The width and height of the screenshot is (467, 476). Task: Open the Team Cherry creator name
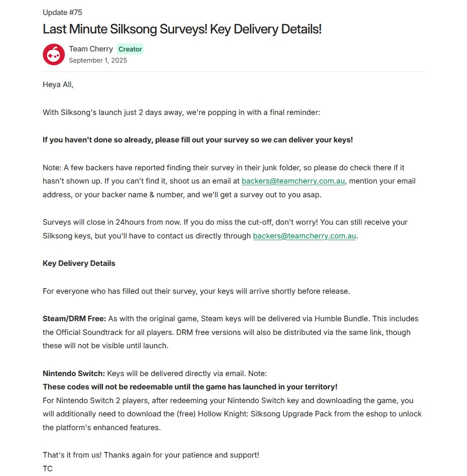click(x=91, y=49)
